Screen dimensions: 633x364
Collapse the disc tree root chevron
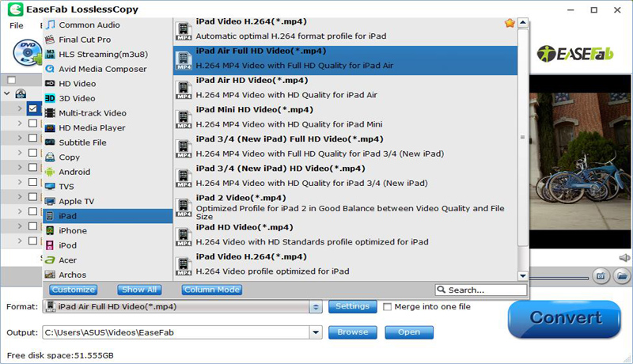pos(7,93)
